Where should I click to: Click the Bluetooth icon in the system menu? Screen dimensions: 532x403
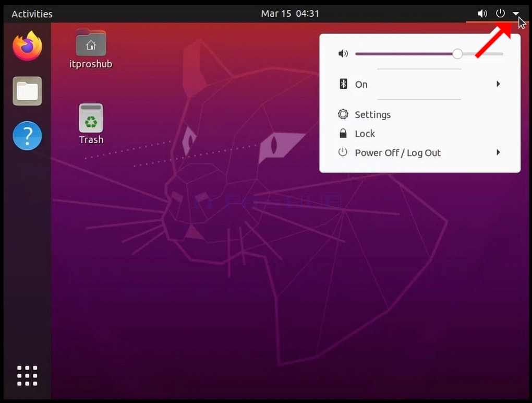[343, 84]
